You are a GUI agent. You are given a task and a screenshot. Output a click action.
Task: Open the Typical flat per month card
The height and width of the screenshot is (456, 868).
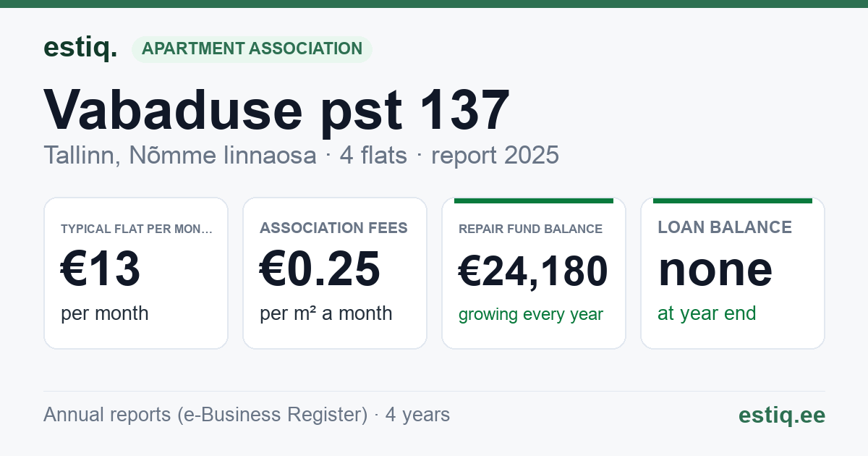point(136,273)
